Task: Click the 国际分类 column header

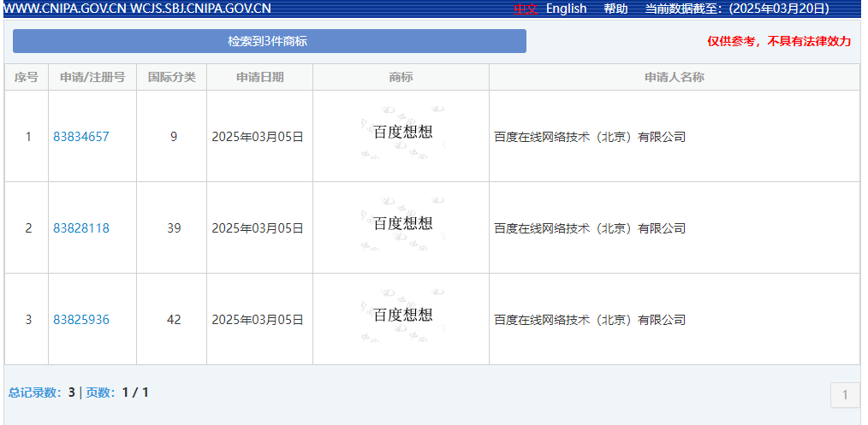Action: [x=171, y=77]
